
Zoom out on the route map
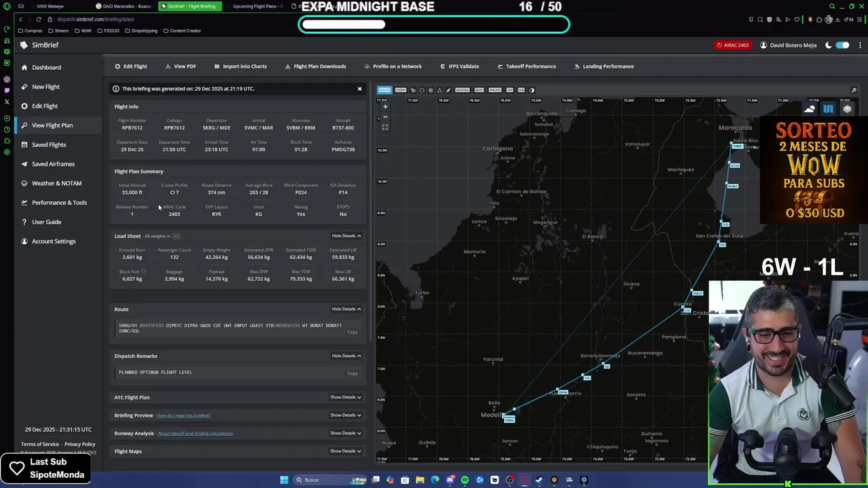click(x=385, y=117)
